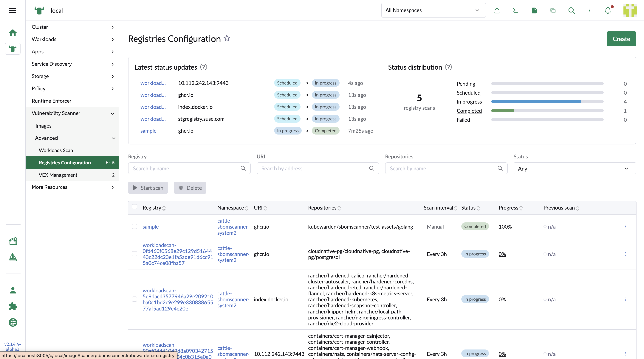The height and width of the screenshot is (359, 644).
Task: Download the KubeConfig file icon
Action: 534,10
